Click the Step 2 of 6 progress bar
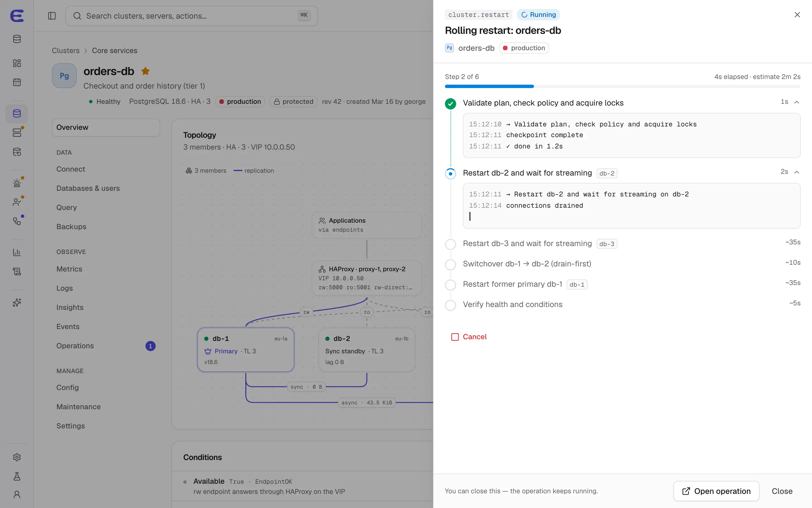This screenshot has height=508, width=812. point(623,86)
